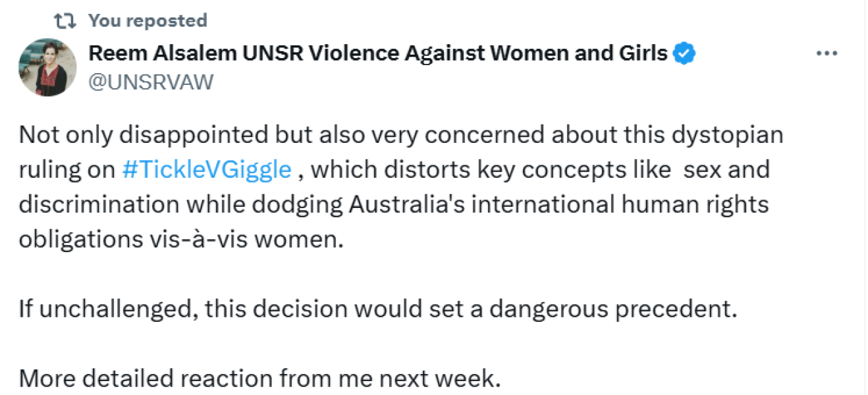Click the words "ruling on" before the hashtag
This screenshot has width=868, height=395.
pos(67,170)
